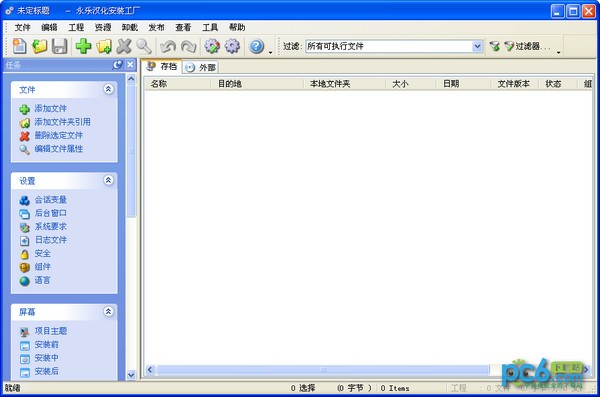
Task: Open the 文件 menu
Action: pyautogui.click(x=23, y=27)
